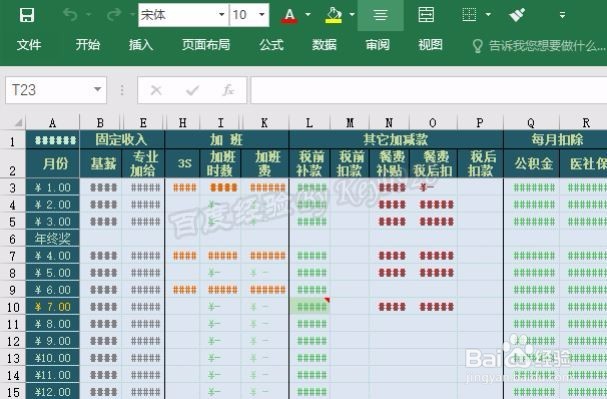Click the 固定收入 header cell
607x399 pixels.
[x=122, y=139]
